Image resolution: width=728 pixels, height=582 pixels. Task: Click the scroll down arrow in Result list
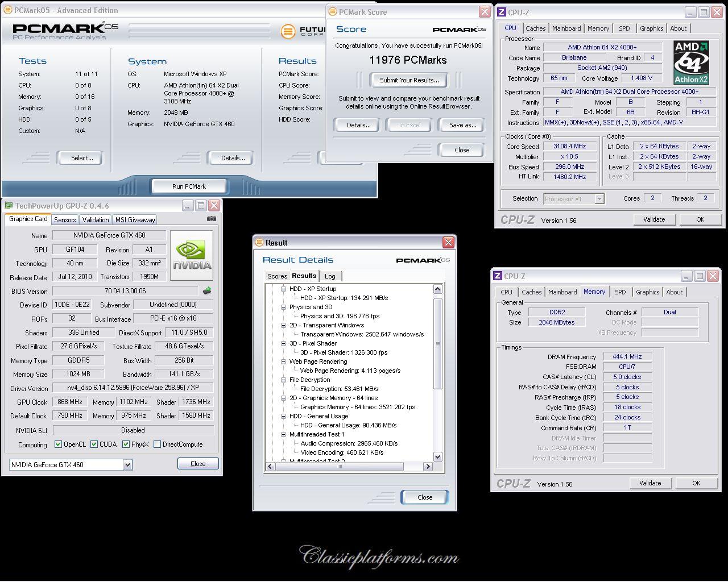pyautogui.click(x=438, y=457)
